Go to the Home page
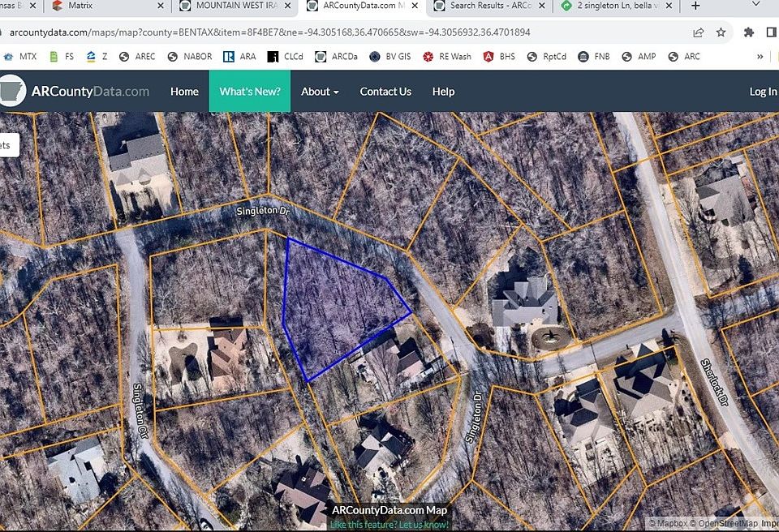Image resolution: width=779 pixels, height=532 pixels. coord(184,92)
